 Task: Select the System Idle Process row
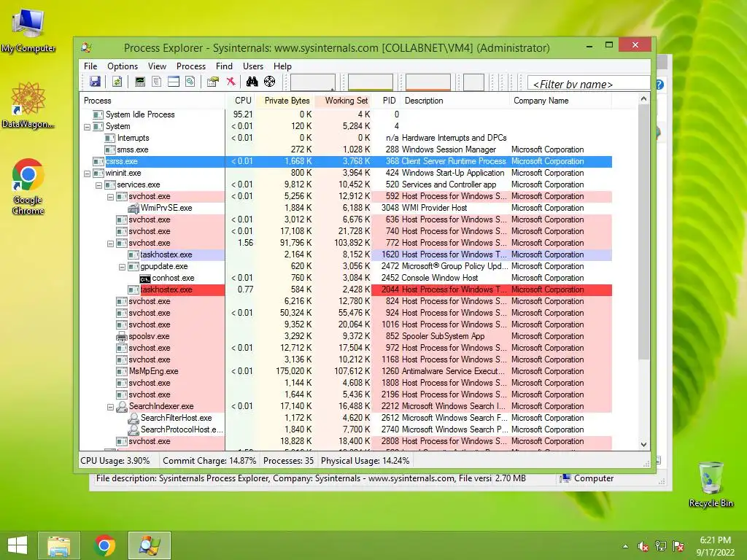coord(346,114)
